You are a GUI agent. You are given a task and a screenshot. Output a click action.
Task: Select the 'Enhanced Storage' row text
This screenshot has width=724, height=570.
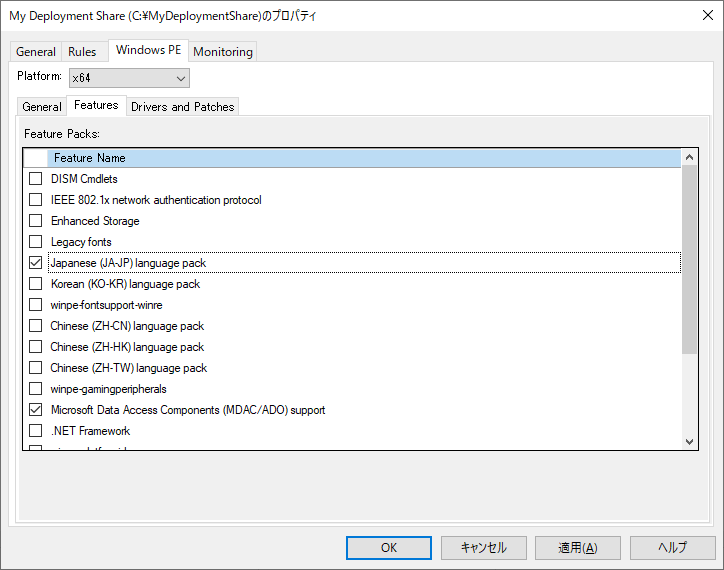95,221
